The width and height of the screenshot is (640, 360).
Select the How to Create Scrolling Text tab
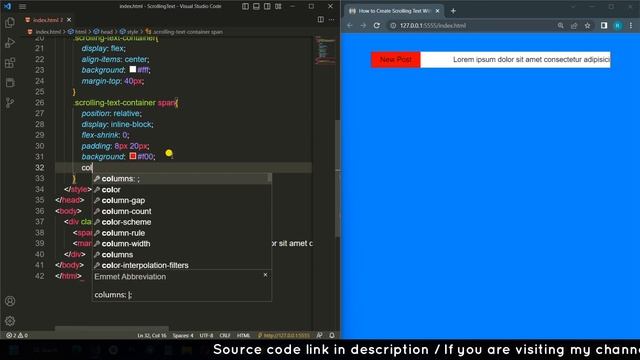tap(393, 11)
